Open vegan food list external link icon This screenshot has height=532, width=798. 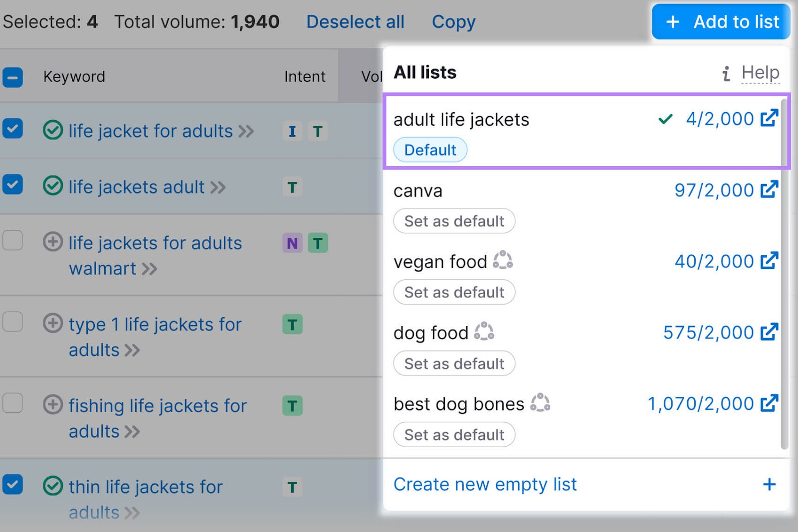click(769, 261)
